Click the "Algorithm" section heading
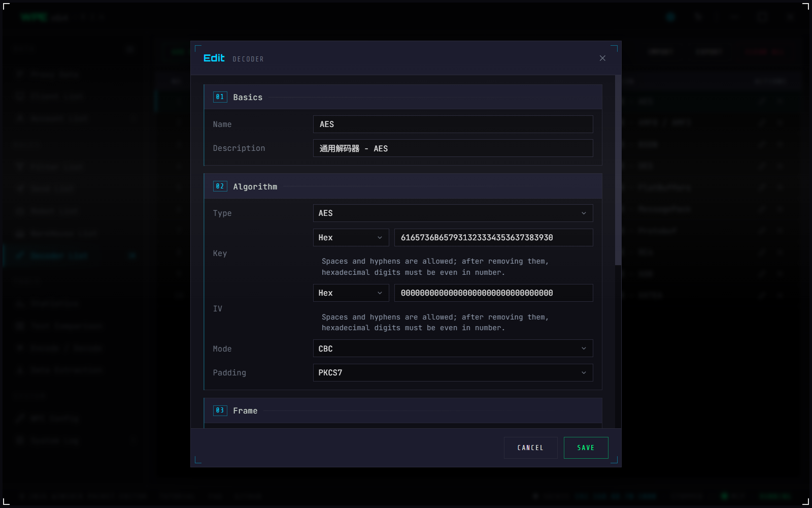This screenshot has height=508, width=812. pyautogui.click(x=255, y=187)
